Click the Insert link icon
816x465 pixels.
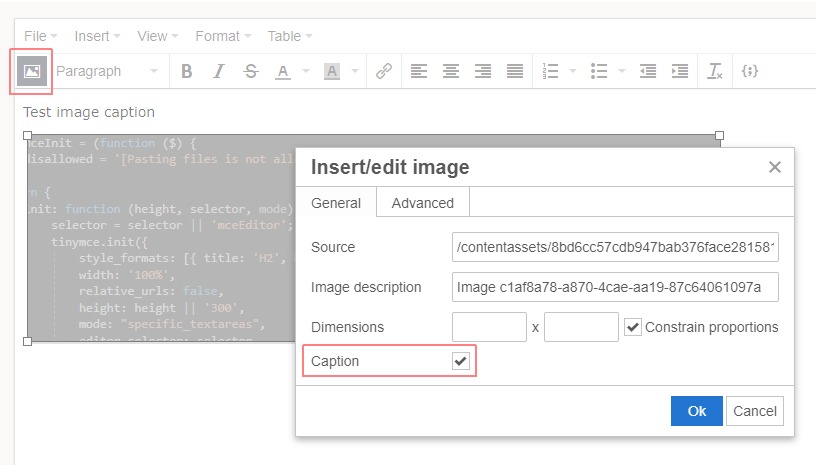pyautogui.click(x=383, y=71)
